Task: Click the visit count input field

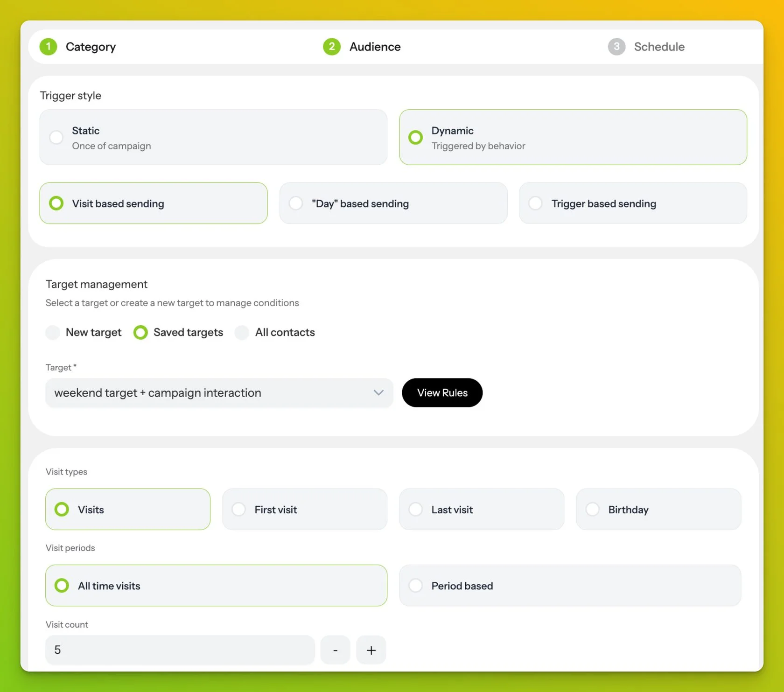Action: (x=180, y=650)
